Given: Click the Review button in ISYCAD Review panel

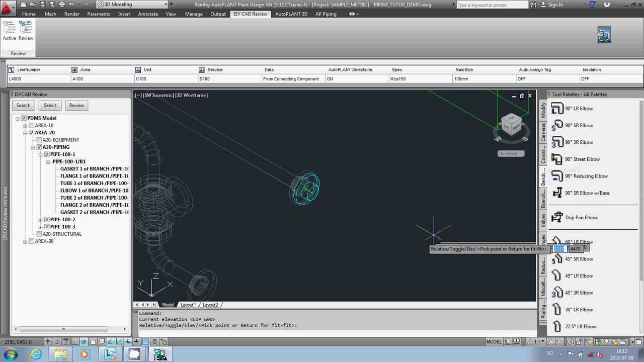Looking at the screenshot, I should (76, 106).
